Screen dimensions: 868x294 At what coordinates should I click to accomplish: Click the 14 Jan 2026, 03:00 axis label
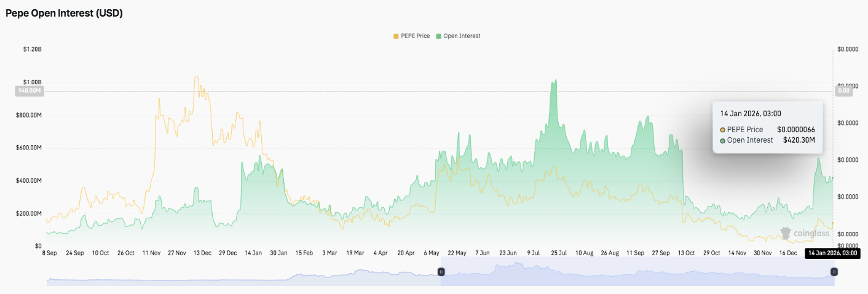[x=831, y=253]
